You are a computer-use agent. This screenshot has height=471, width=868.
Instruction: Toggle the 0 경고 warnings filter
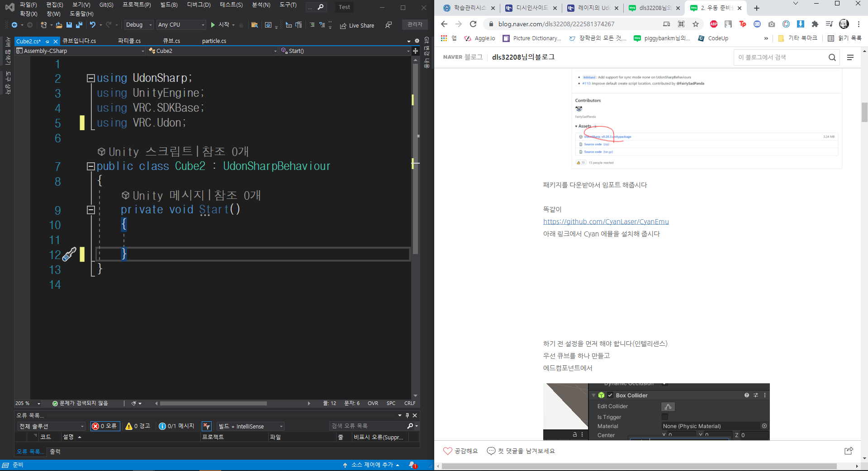point(138,426)
